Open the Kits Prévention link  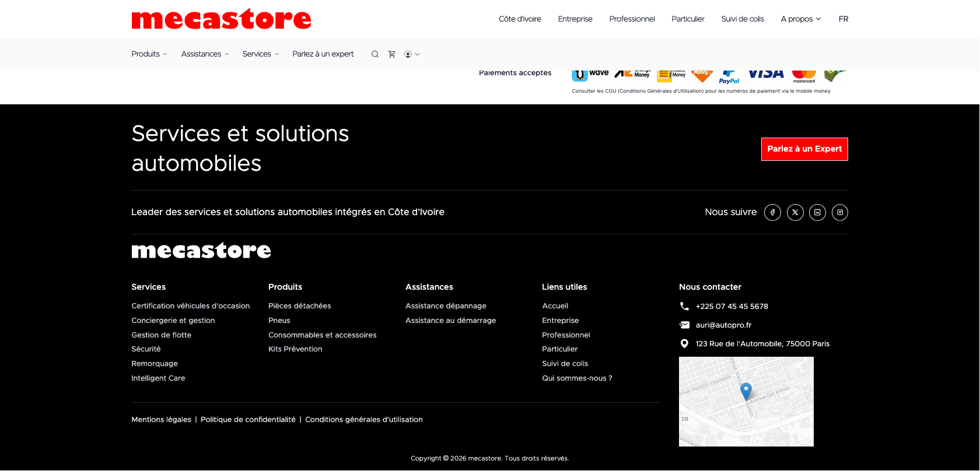click(x=295, y=349)
